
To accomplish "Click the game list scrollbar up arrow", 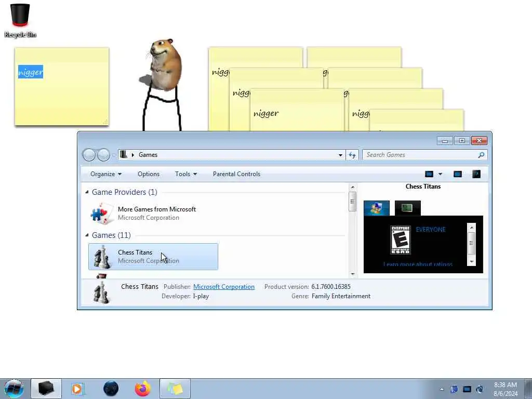I will [x=353, y=187].
